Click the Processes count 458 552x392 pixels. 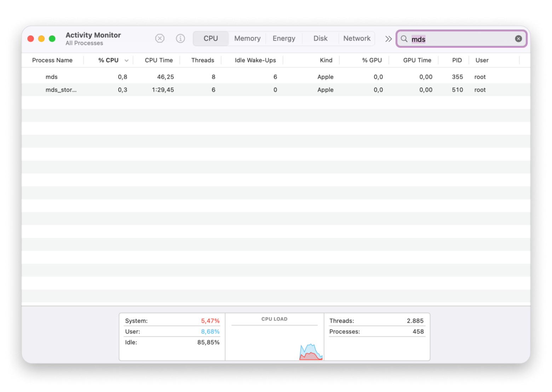(418, 332)
